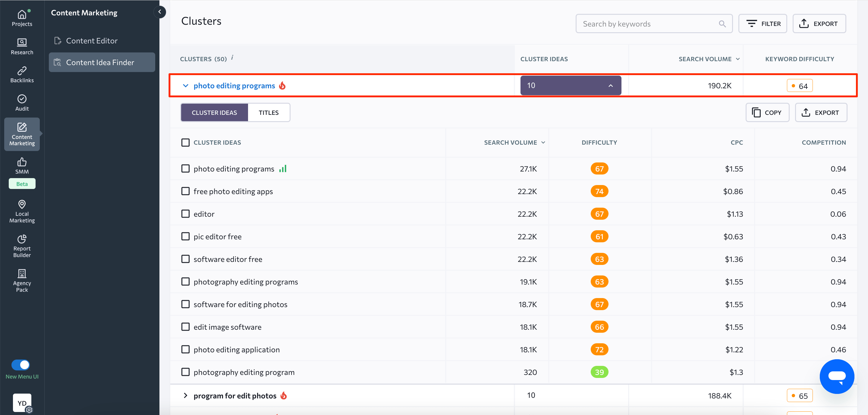This screenshot has height=415, width=868.
Task: Switch to the Titles tab
Action: point(269,112)
